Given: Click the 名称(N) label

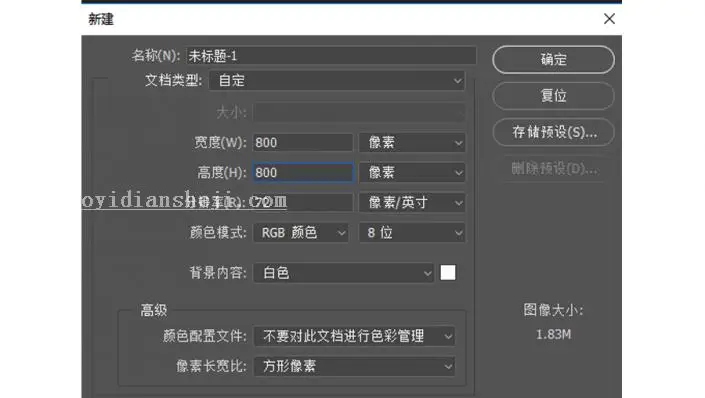Looking at the screenshot, I should point(156,56).
